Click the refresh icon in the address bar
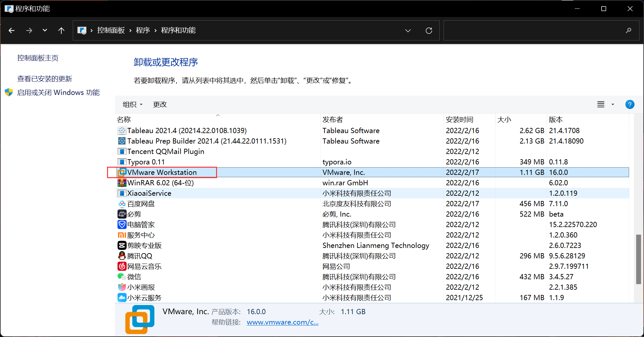Screen dimensions: 644x337 (x=429, y=30)
